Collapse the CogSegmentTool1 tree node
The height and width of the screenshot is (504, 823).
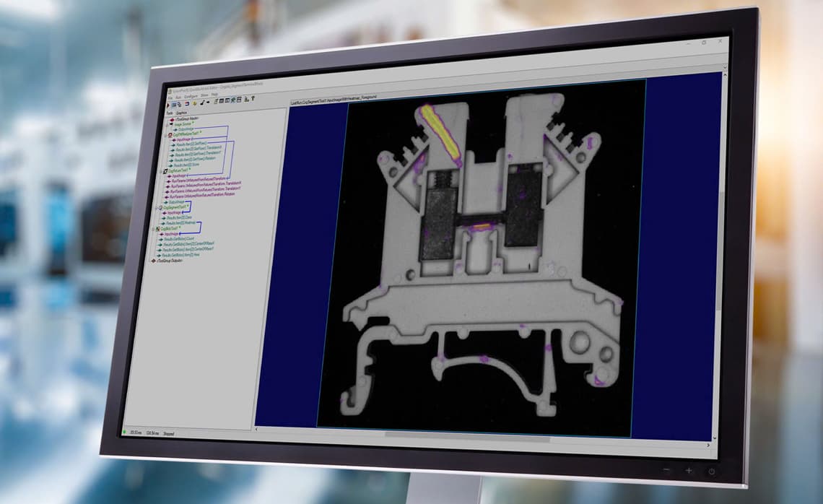click(156, 207)
